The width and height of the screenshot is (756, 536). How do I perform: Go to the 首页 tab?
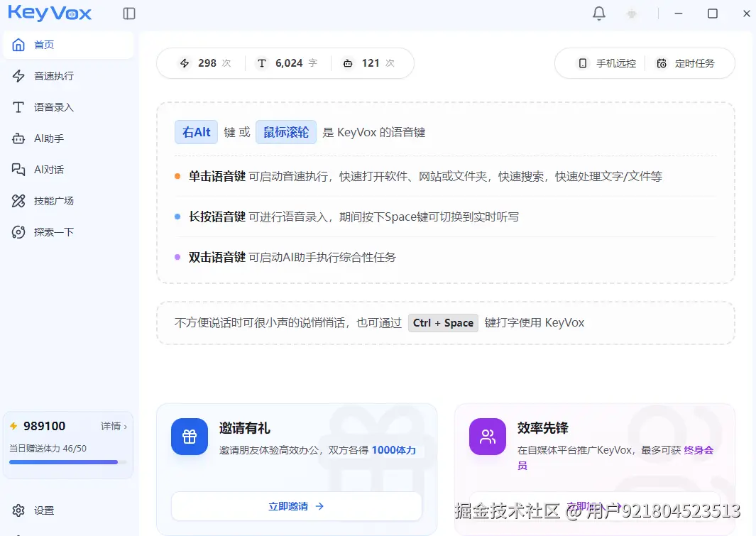[44, 44]
